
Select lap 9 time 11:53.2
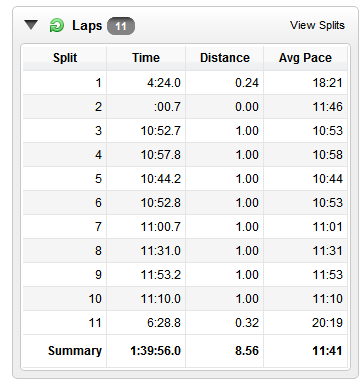click(161, 275)
